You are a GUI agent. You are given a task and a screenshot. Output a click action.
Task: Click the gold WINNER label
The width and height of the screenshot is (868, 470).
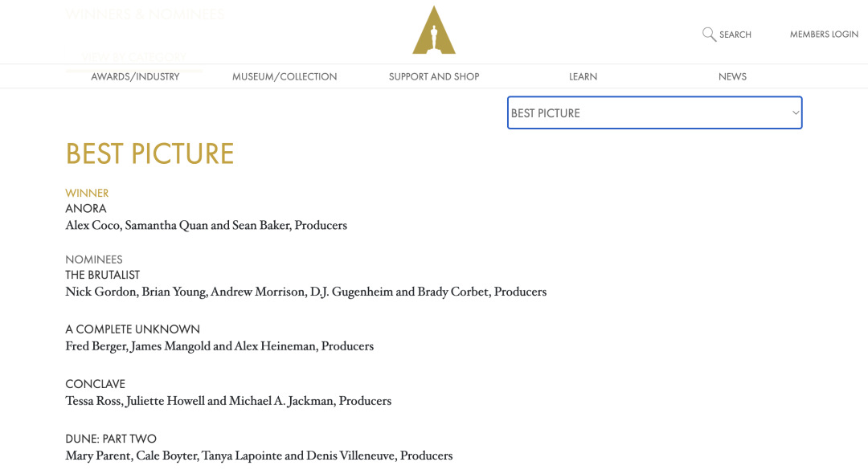pyautogui.click(x=87, y=193)
